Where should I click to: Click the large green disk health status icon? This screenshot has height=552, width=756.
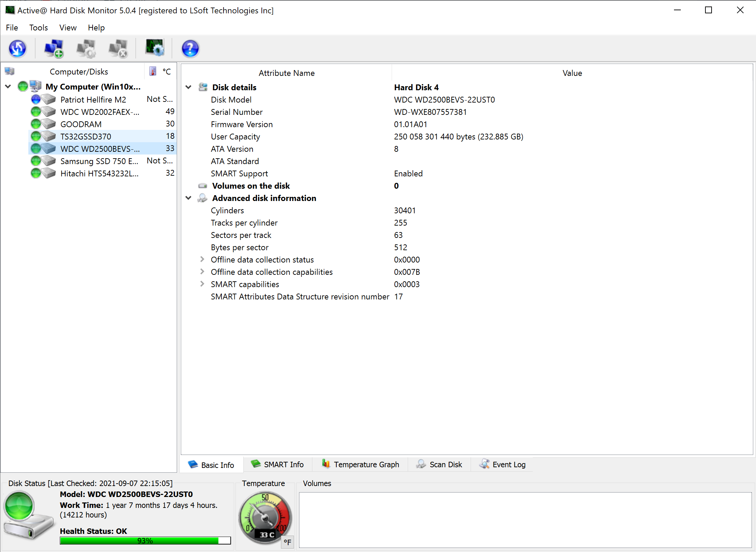(x=19, y=506)
